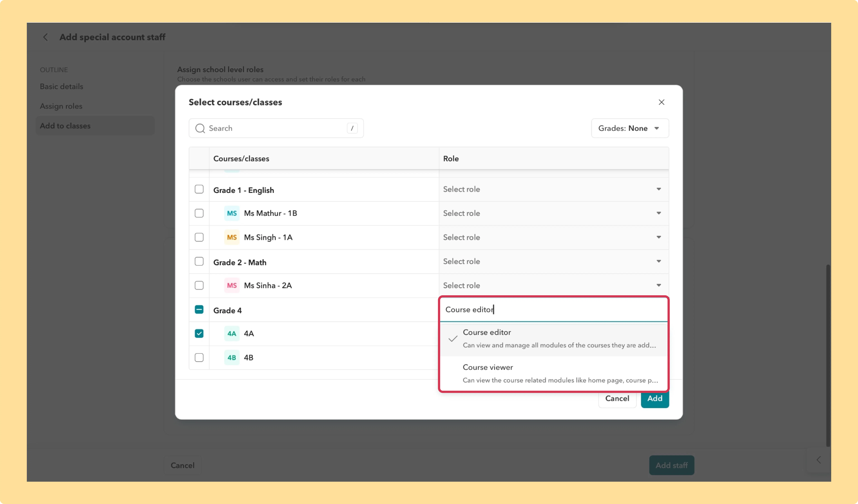Screen dimensions: 858x504
Task: Click the page-level Cancel button
Action: [183, 465]
